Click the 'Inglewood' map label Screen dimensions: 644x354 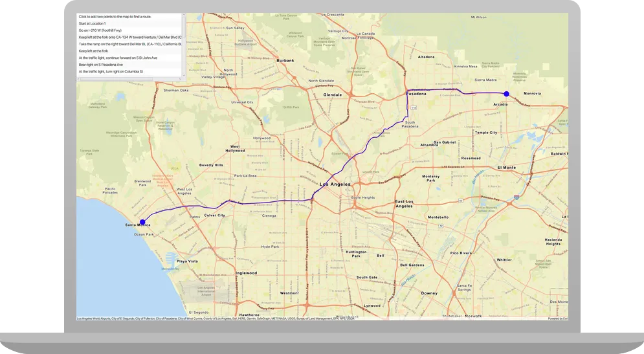pyautogui.click(x=247, y=272)
